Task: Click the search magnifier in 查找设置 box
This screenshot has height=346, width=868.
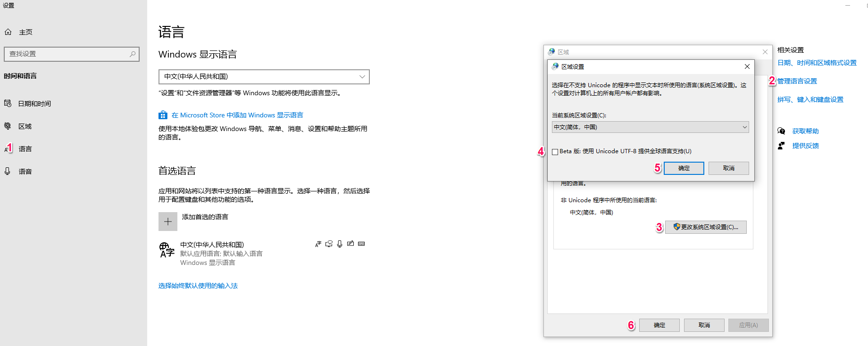Action: pos(133,54)
